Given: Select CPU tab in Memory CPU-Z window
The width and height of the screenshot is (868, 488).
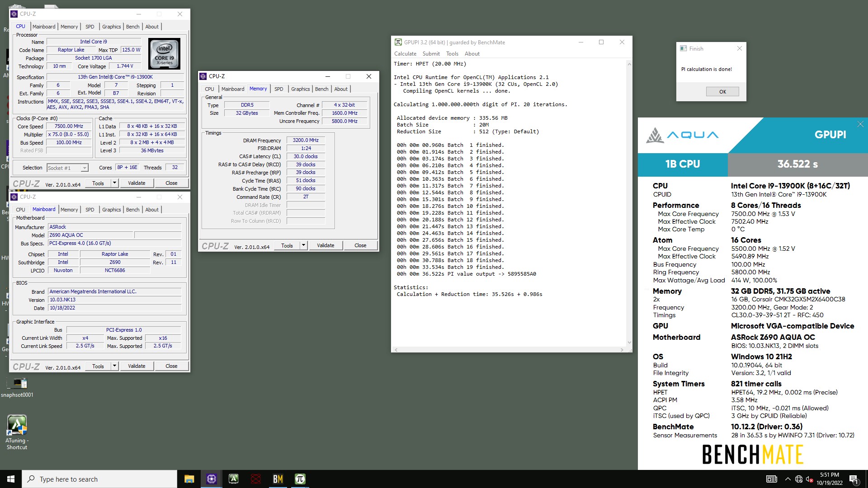Looking at the screenshot, I should pos(209,89).
